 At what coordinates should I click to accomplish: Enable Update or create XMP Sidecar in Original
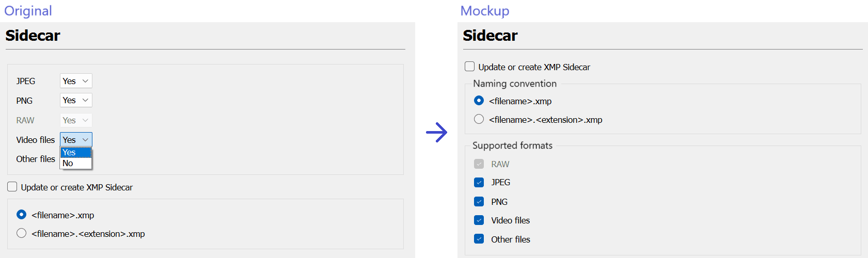coord(12,187)
